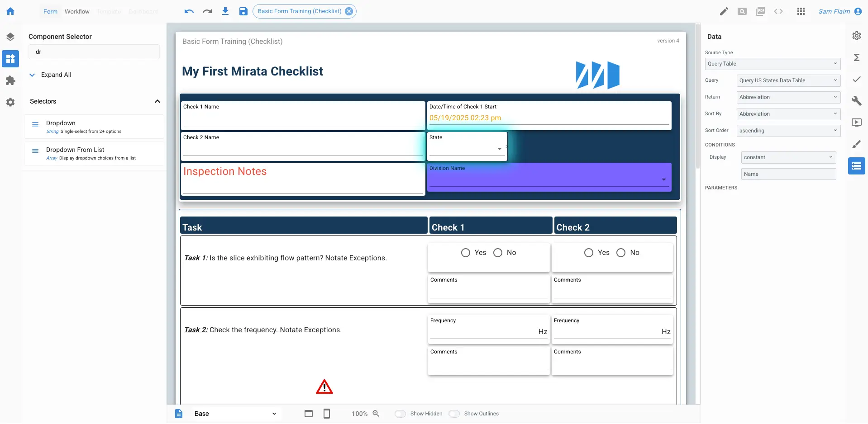The height and width of the screenshot is (424, 868).
Task: Enable the Show Outlines toggle
Action: point(454,414)
